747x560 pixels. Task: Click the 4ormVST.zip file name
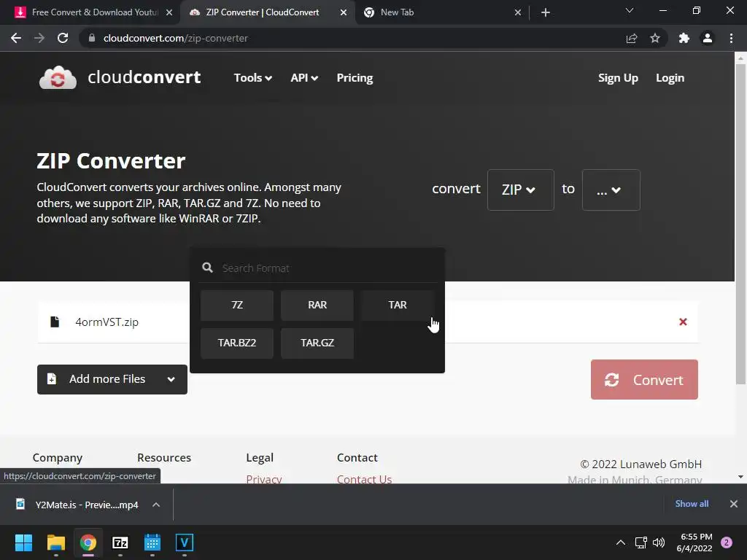tap(107, 322)
